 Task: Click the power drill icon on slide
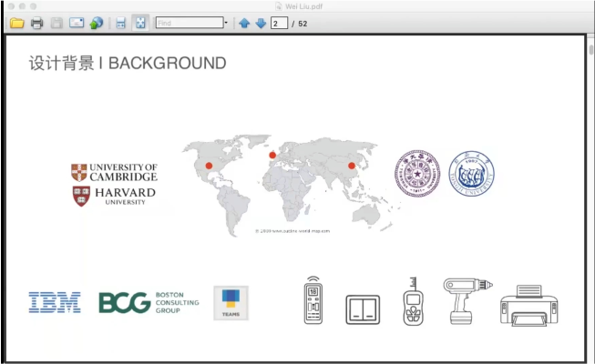pyautogui.click(x=467, y=300)
